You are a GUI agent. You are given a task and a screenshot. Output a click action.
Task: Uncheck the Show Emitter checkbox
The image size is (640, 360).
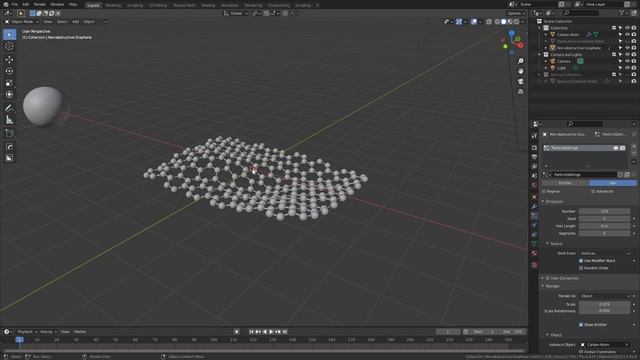point(581,324)
